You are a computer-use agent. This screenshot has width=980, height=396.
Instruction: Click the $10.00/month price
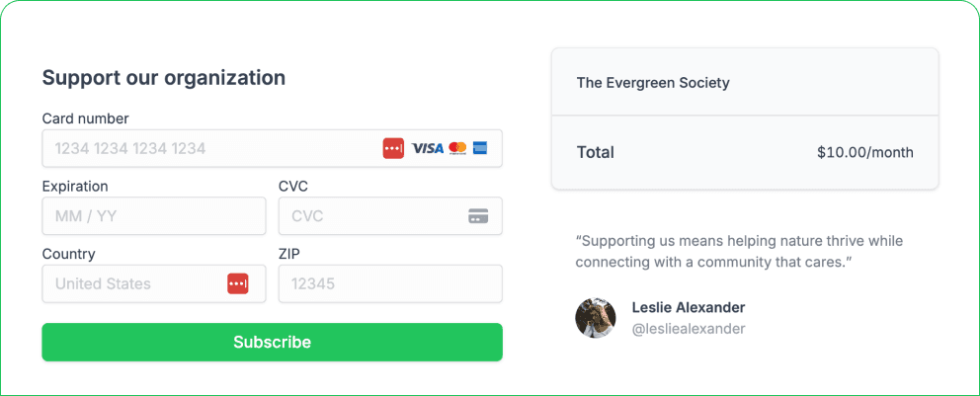click(x=864, y=152)
